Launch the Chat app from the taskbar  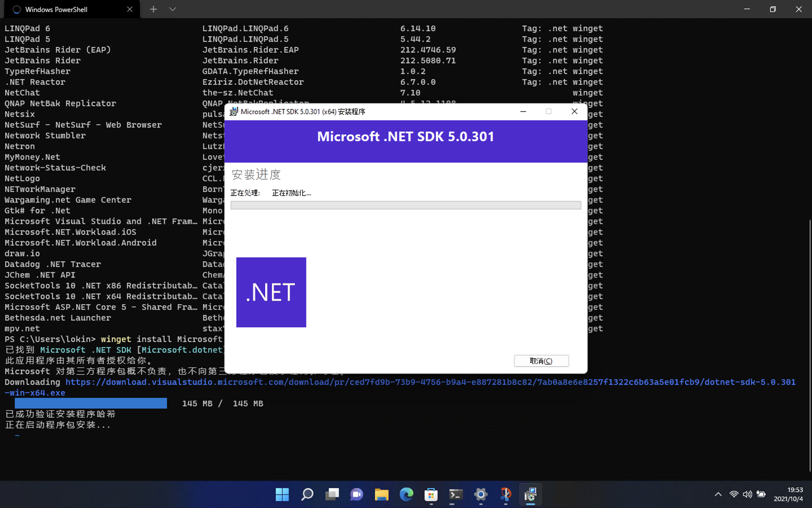[357, 494]
